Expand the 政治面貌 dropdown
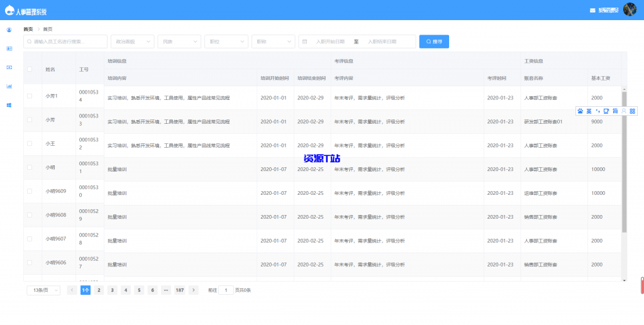 coord(132,41)
